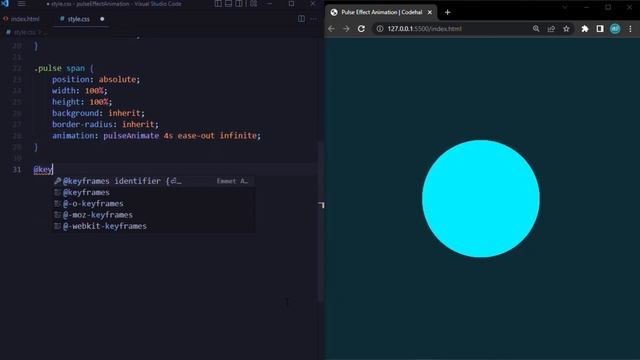The image size is (640, 360).
Task: Click the 'background: inherit;' code line
Action: pyautogui.click(x=98, y=113)
